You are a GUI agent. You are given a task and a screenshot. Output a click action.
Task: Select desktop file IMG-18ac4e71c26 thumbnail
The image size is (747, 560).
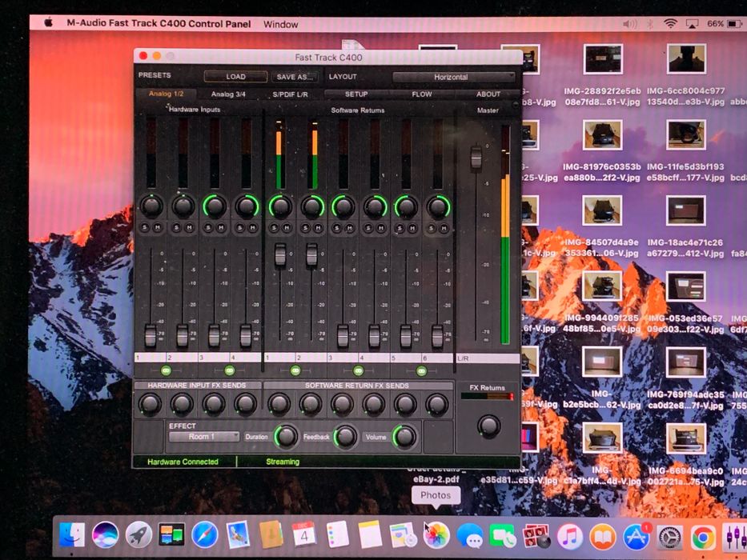point(685,210)
